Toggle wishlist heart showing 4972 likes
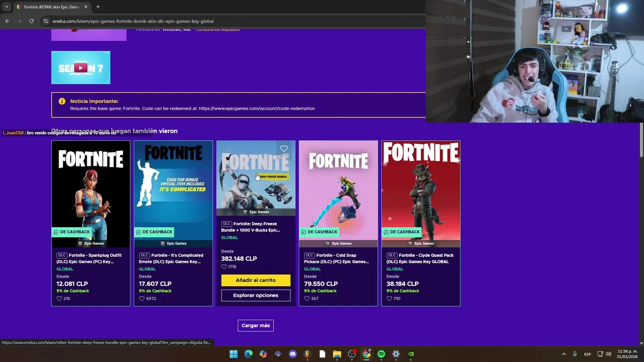This screenshot has width=644, height=362. [x=142, y=299]
